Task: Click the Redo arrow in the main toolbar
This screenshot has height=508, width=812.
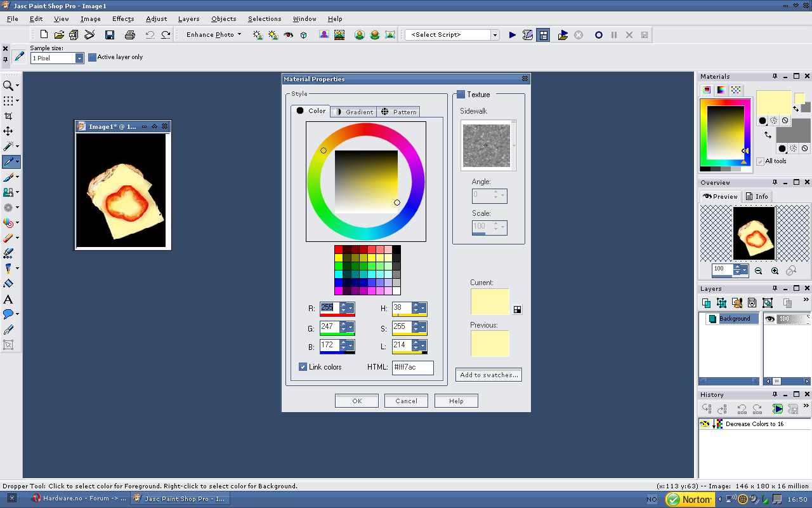Action: [166, 35]
